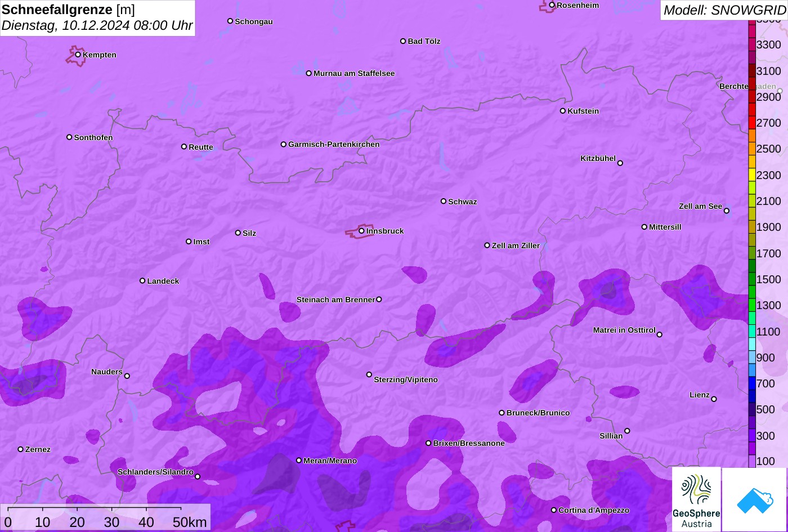
Task: Click the GeoSphere Austria logo
Action: [696, 499]
